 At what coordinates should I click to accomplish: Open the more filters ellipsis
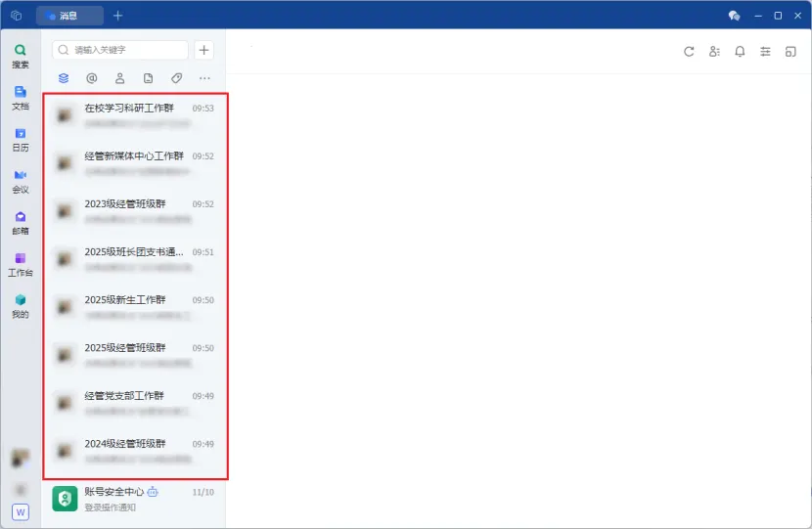click(204, 78)
